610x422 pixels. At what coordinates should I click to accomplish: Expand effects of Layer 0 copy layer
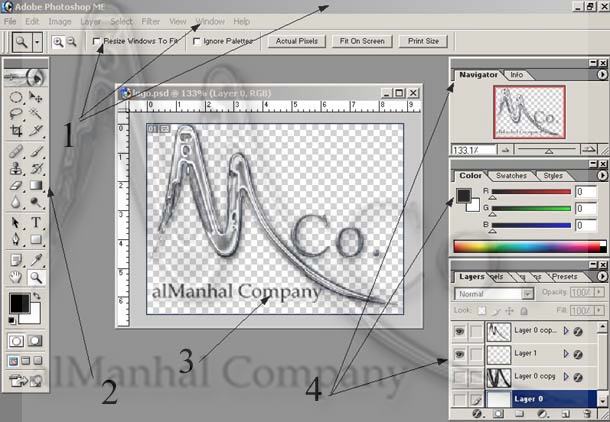[x=566, y=376]
